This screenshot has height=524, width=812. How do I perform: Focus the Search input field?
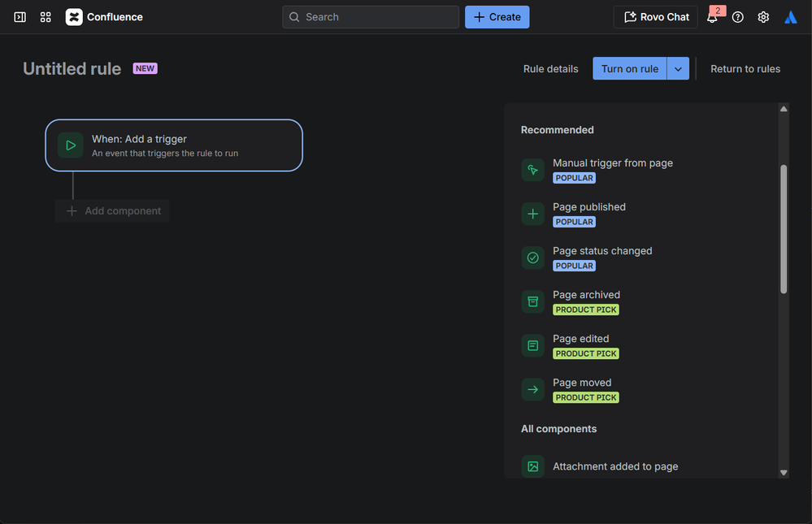coord(371,17)
